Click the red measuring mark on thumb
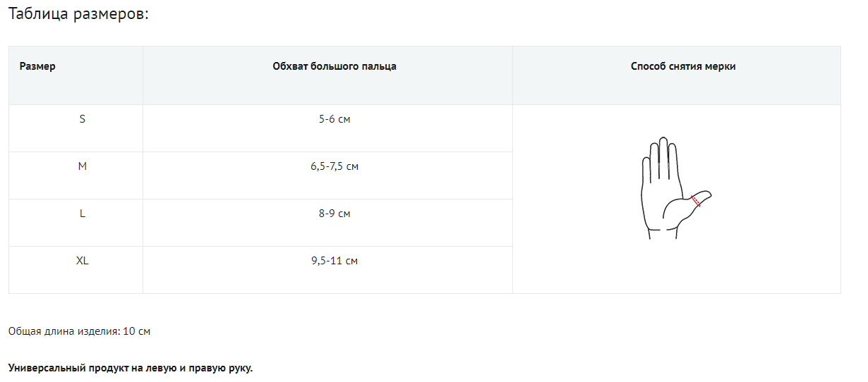 coord(696,200)
